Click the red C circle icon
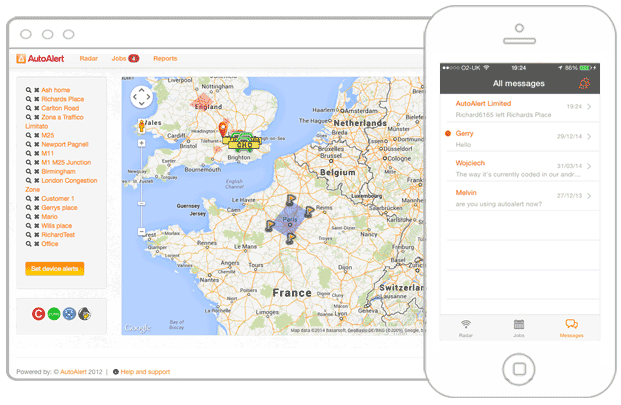 tap(38, 314)
